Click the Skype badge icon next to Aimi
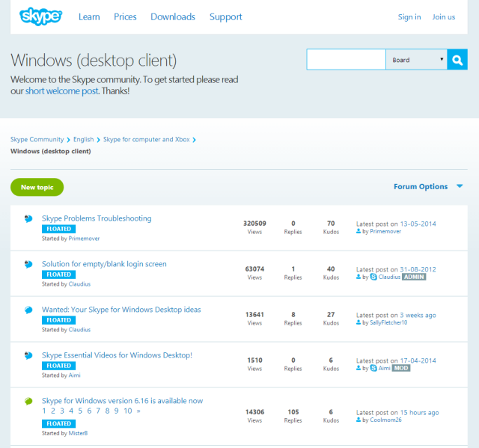 pos(373,368)
